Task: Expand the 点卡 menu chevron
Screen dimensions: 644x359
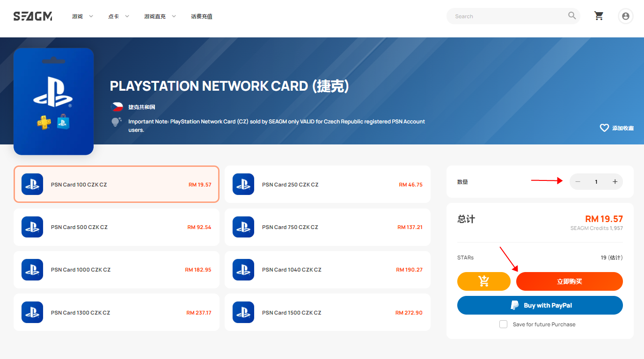Action: 127,16
